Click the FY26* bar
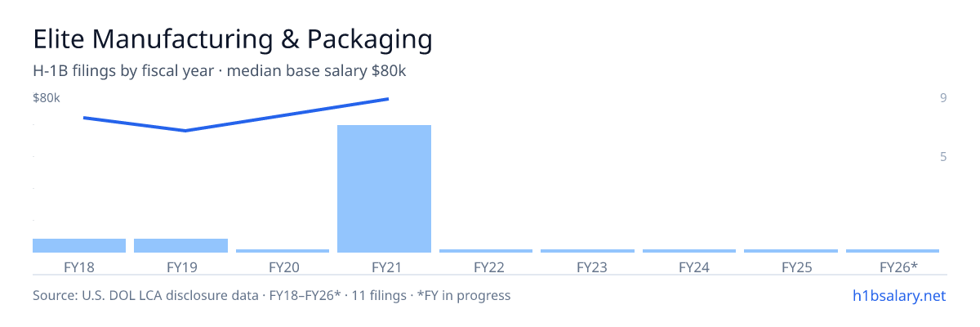Screen dimensions: 980x327 (893, 251)
